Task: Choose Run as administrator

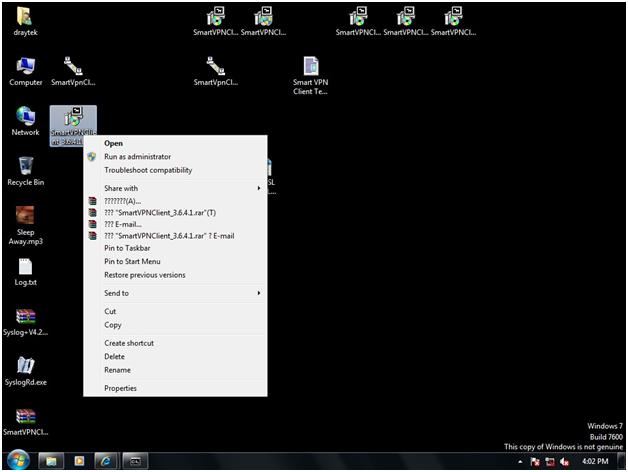Action: click(175, 157)
